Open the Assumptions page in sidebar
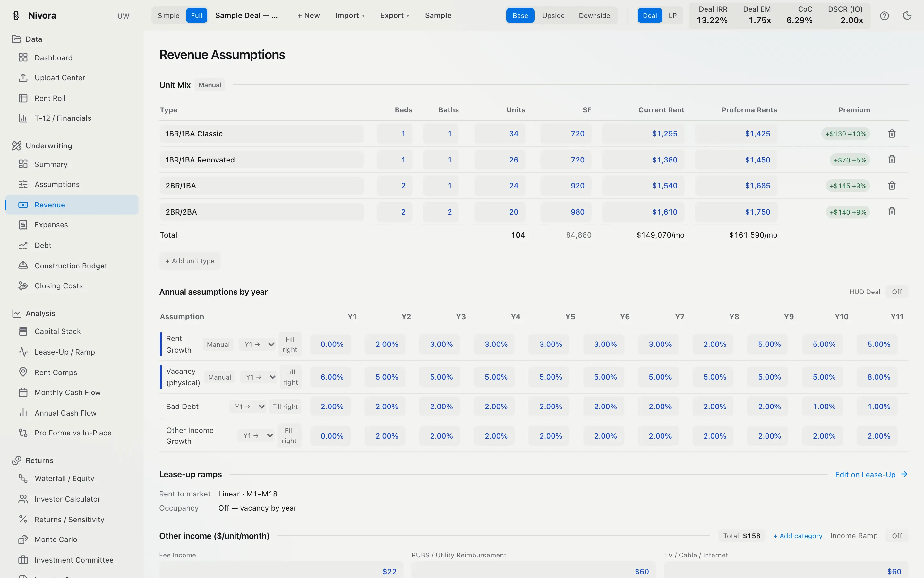Viewport: 924px width, 578px height. click(72, 184)
